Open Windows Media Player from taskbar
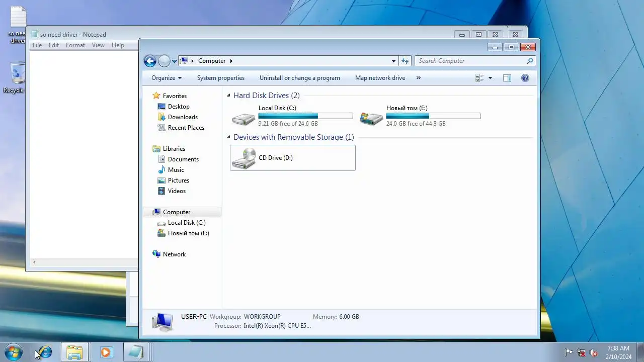This screenshot has height=362, width=644. pos(106,352)
